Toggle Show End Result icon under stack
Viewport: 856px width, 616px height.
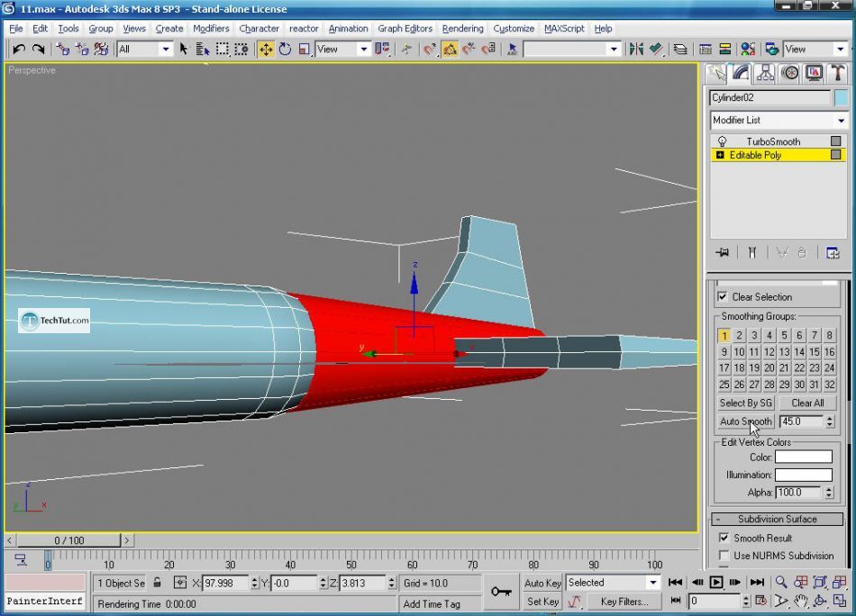coord(752,253)
